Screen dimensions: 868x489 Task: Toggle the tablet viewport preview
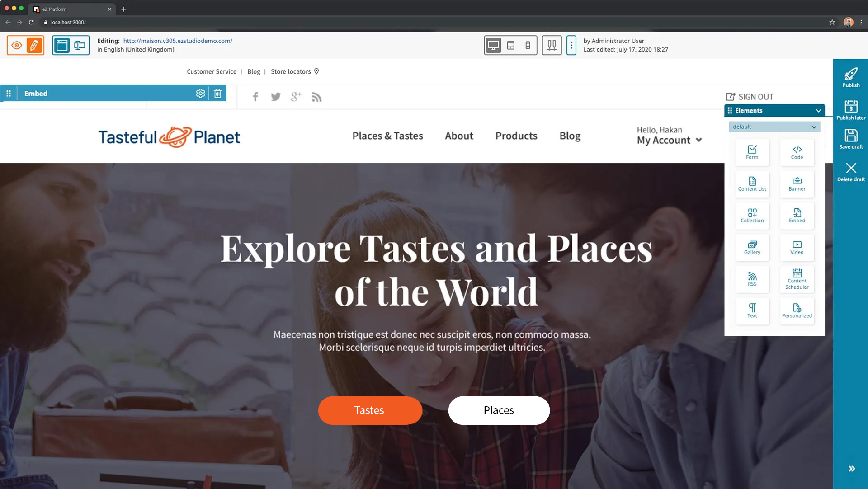point(510,45)
